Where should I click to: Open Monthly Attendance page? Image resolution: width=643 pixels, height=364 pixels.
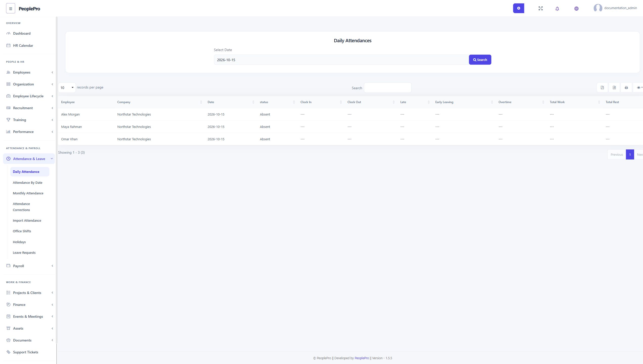[28, 193]
